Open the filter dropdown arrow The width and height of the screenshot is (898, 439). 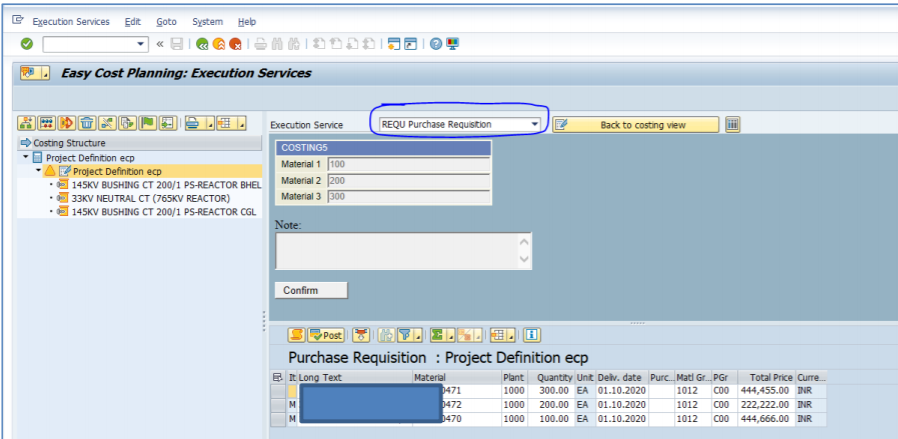(x=418, y=335)
